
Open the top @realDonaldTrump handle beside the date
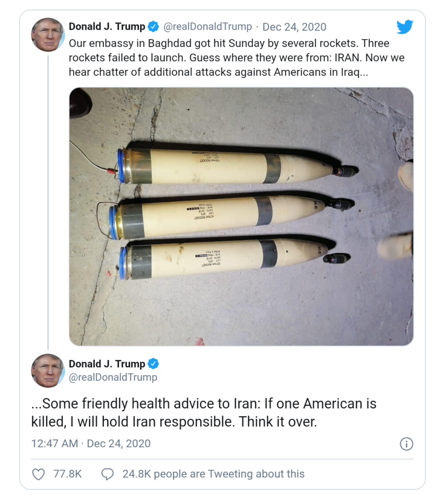[208, 26]
